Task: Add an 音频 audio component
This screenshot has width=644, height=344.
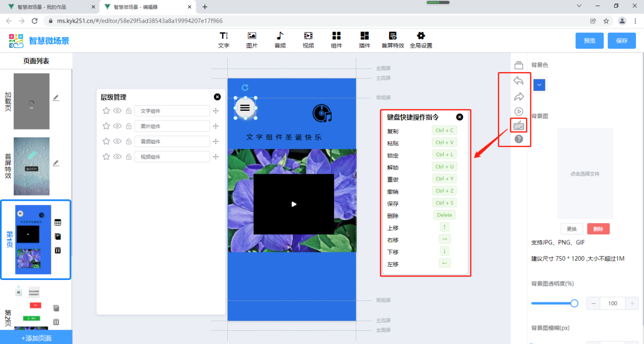Action: tap(280, 36)
